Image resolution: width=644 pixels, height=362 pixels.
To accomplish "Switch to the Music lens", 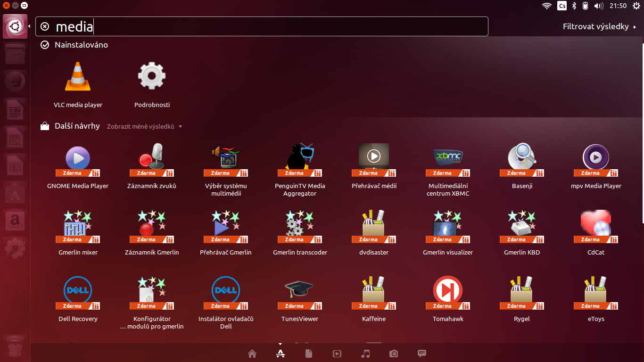I will click(x=365, y=354).
